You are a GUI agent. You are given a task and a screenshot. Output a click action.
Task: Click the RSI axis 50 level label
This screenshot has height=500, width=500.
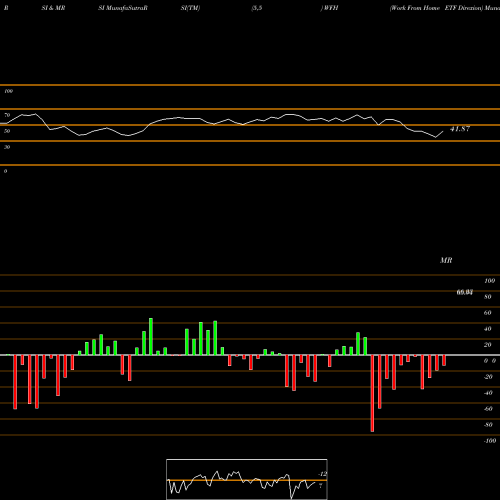coord(7,131)
